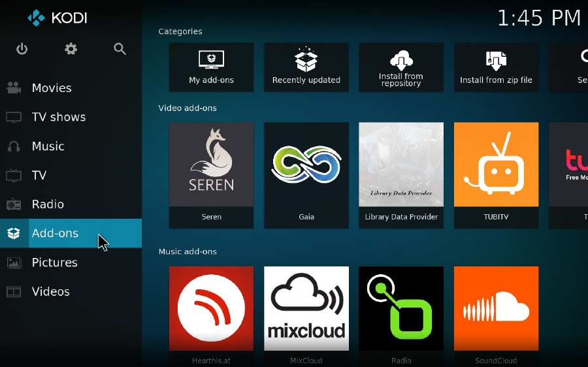The image size is (588, 367).
Task: Open the MixCloud music add-on
Action: pyautogui.click(x=306, y=317)
